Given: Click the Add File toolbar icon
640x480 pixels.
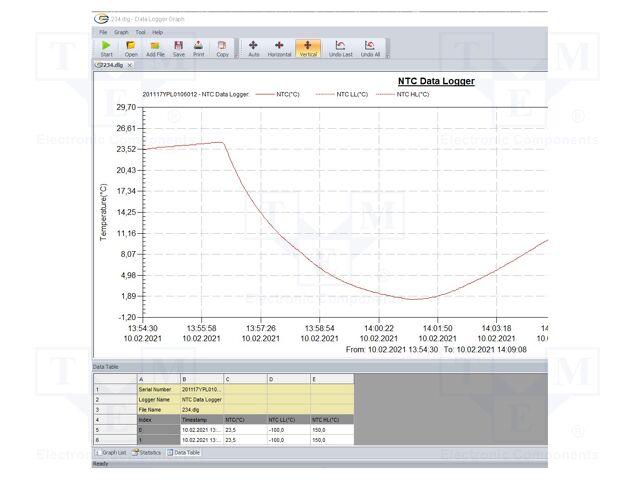Looking at the screenshot, I should (x=155, y=47).
